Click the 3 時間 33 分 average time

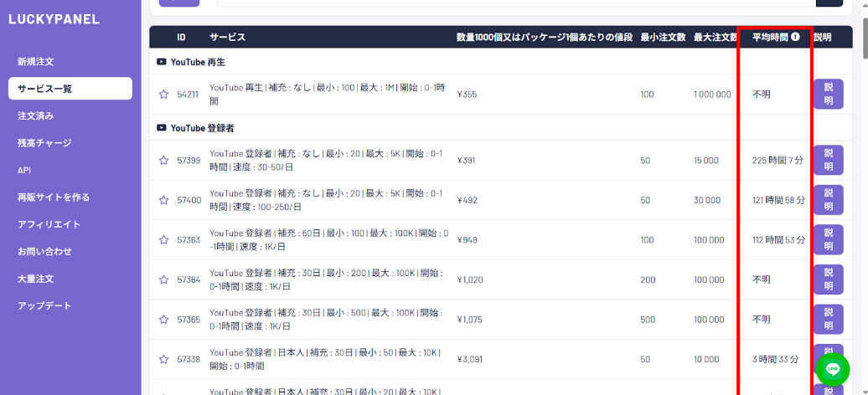775,360
